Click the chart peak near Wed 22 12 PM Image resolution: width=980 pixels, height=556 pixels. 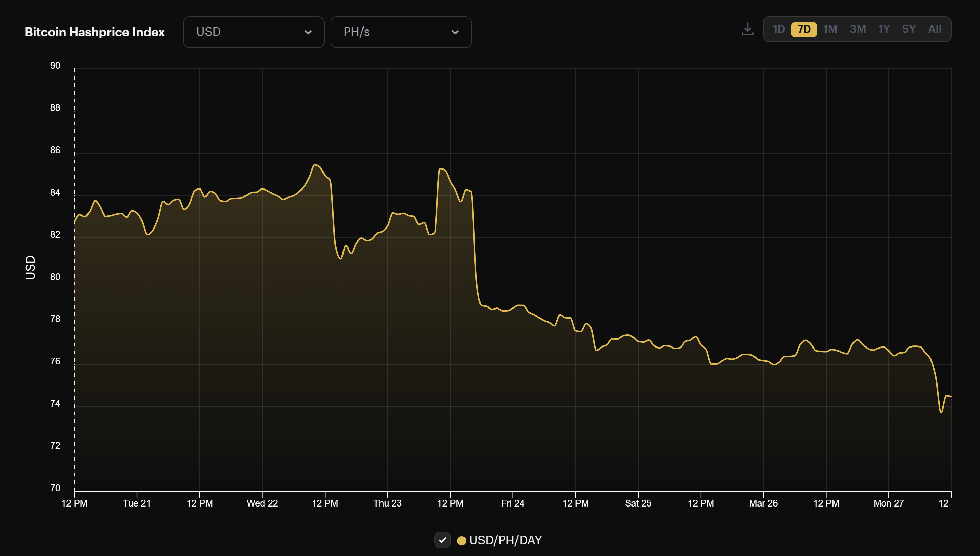click(x=314, y=165)
